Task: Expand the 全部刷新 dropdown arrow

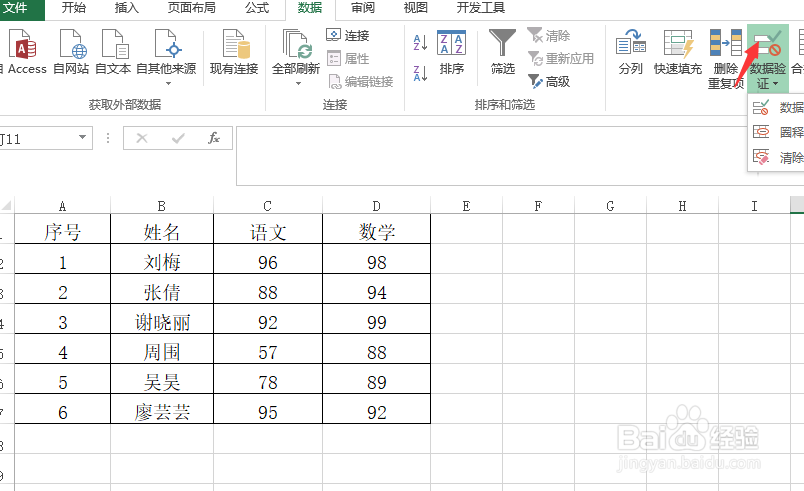Action: click(x=298, y=83)
